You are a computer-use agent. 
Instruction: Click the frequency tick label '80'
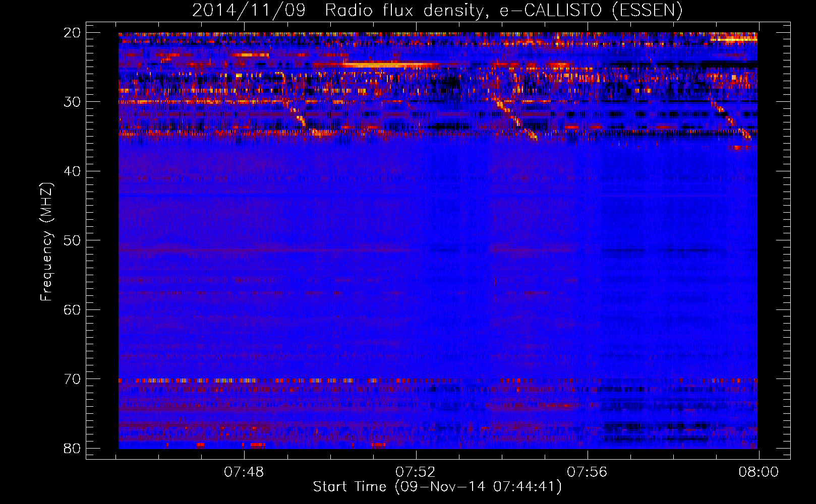point(72,448)
